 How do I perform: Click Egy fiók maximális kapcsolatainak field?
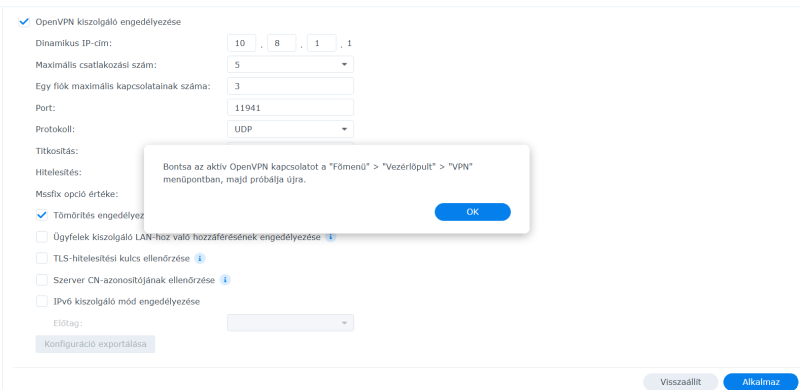[x=290, y=86]
